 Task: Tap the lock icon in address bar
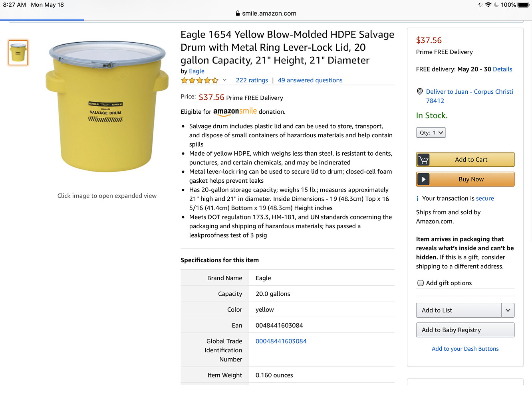coord(238,13)
